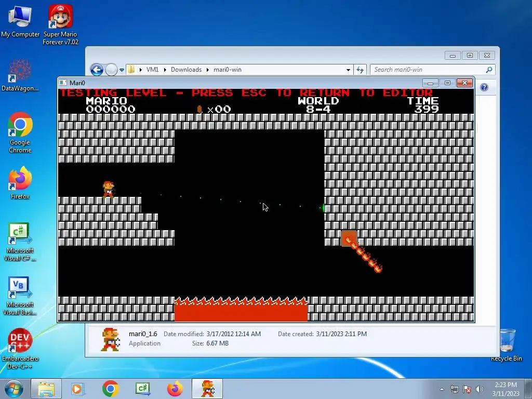The width and height of the screenshot is (532, 399).
Task: Click the network tray icon
Action: pyautogui.click(x=454, y=389)
